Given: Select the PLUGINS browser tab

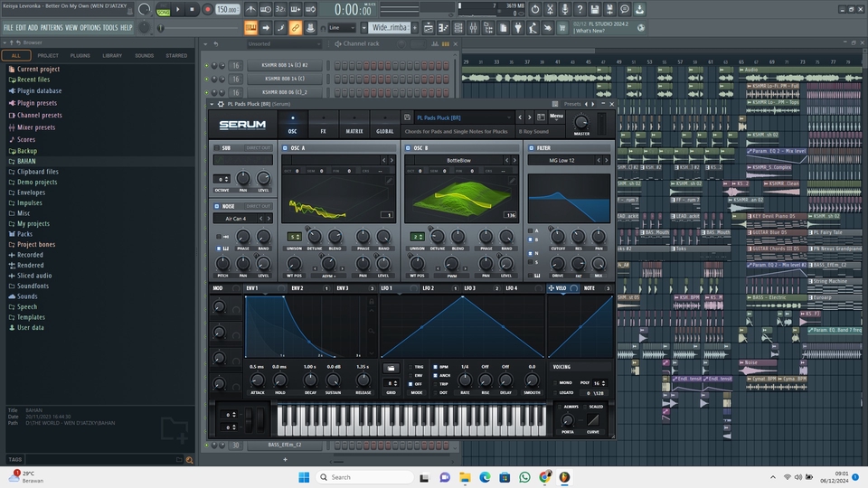Looking at the screenshot, I should pyautogui.click(x=80, y=55).
